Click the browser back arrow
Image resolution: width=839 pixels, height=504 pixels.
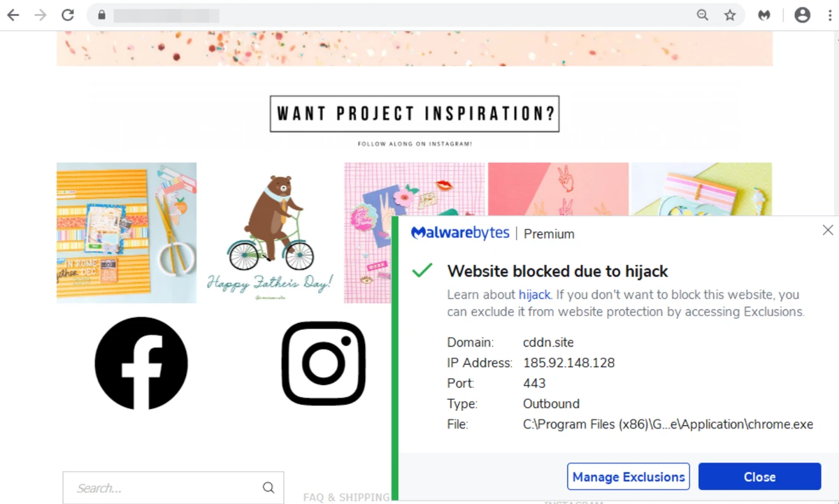click(x=13, y=15)
